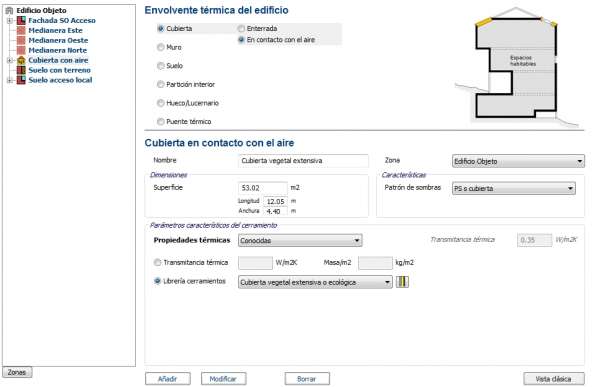Image resolution: width=600 pixels, height=387 pixels.
Task: Open the Patrón de sombras dropdown
Action: click(x=514, y=188)
